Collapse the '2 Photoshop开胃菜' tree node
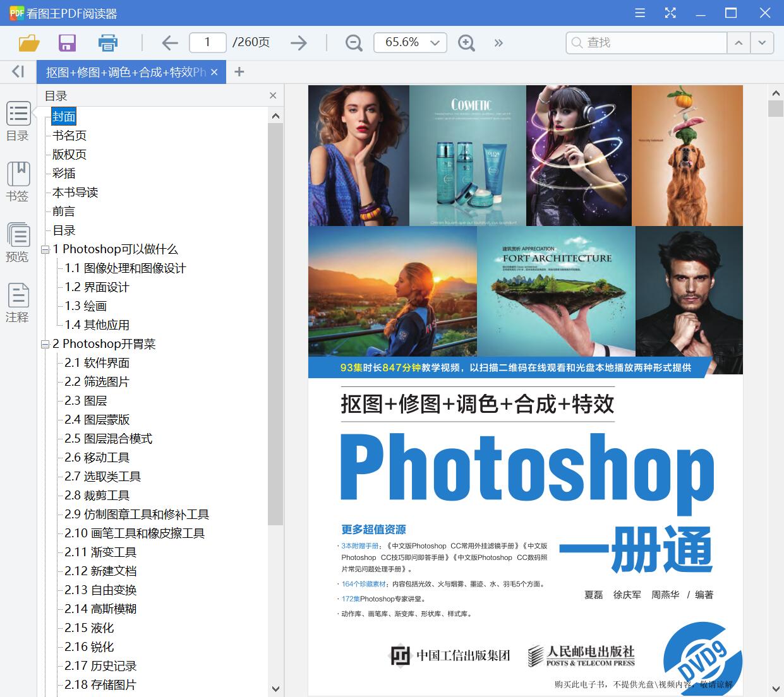 [x=45, y=345]
